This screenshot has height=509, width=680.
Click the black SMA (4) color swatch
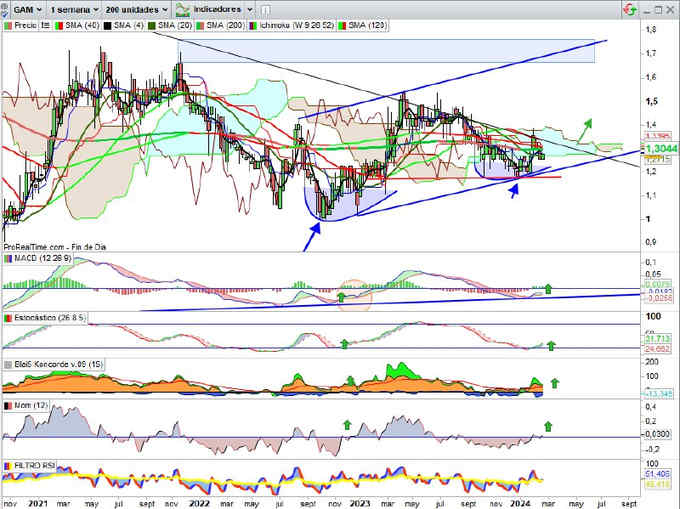(x=107, y=26)
